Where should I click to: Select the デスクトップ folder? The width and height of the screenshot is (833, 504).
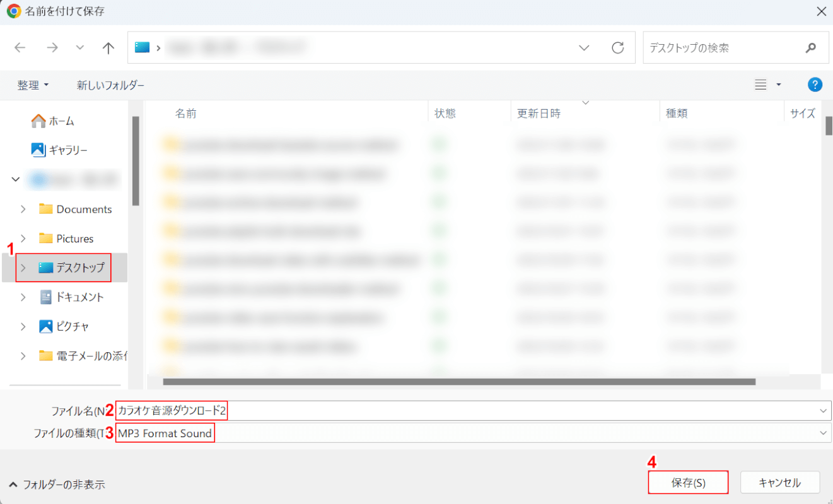[x=72, y=268]
